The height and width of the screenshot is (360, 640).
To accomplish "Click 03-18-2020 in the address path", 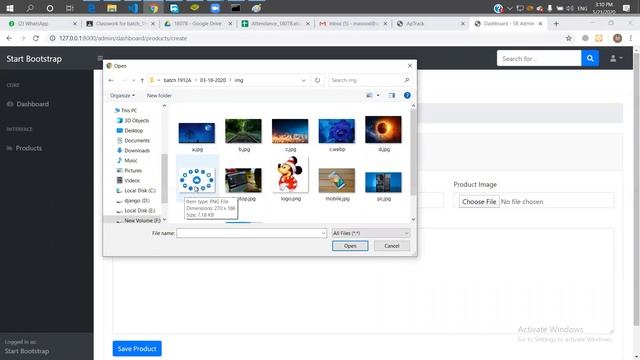I will [213, 80].
